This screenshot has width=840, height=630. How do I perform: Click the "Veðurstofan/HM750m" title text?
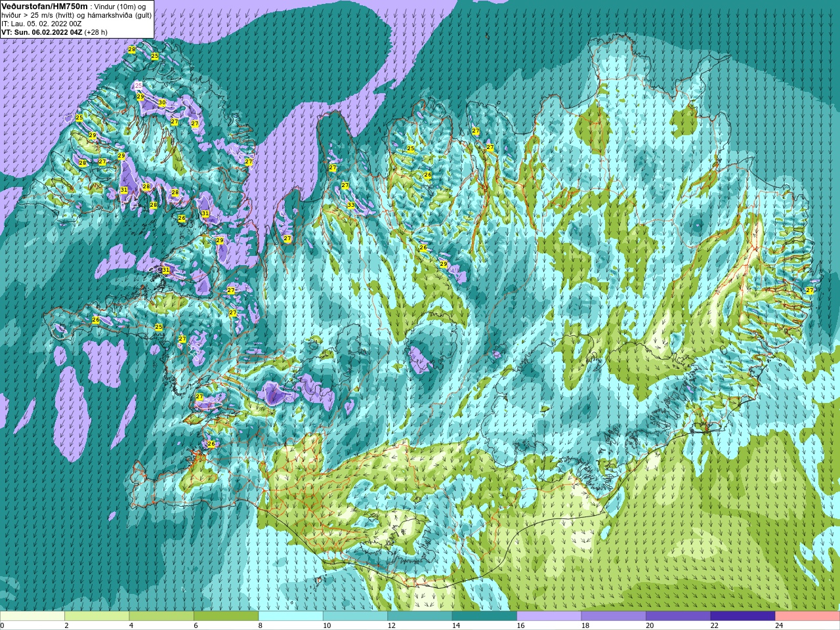(45, 6)
